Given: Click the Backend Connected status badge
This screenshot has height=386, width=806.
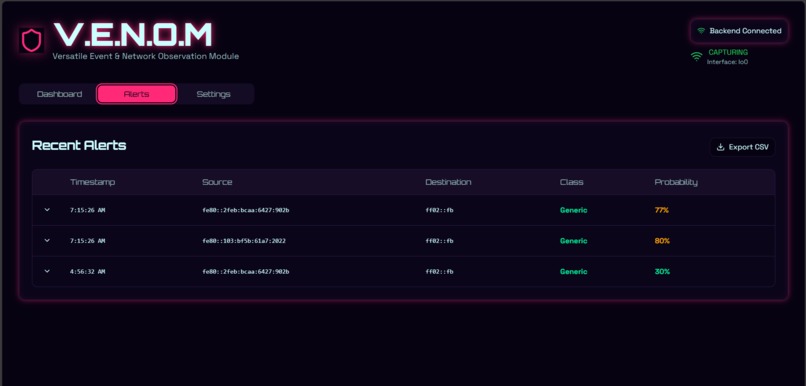Looking at the screenshot, I should 739,31.
